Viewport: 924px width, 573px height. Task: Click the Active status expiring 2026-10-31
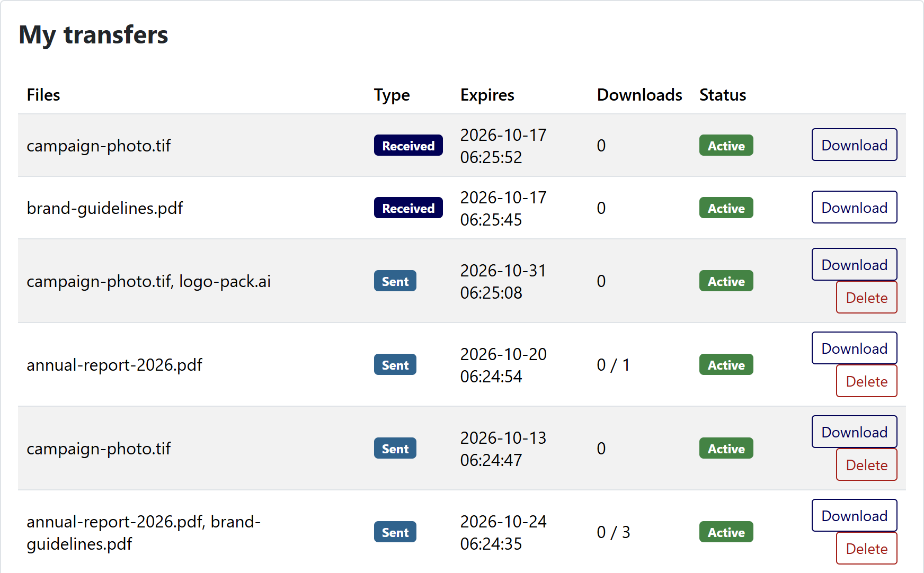726,281
